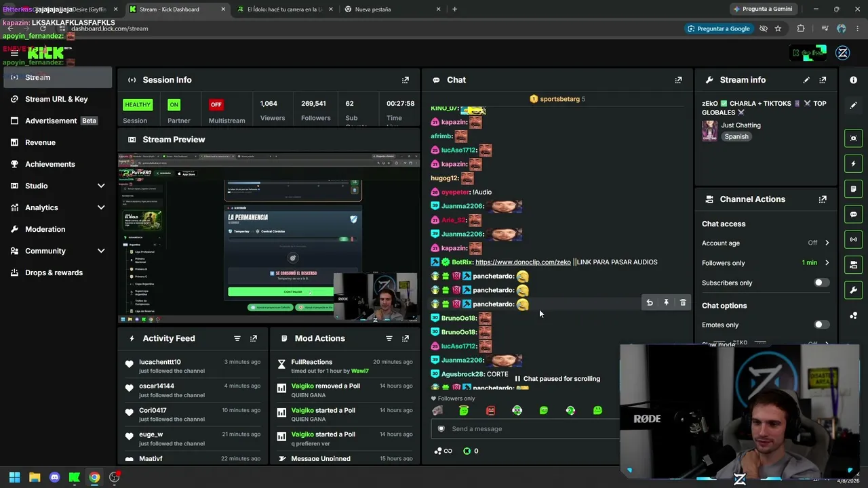Click Preguntar a Google button

coord(718,28)
